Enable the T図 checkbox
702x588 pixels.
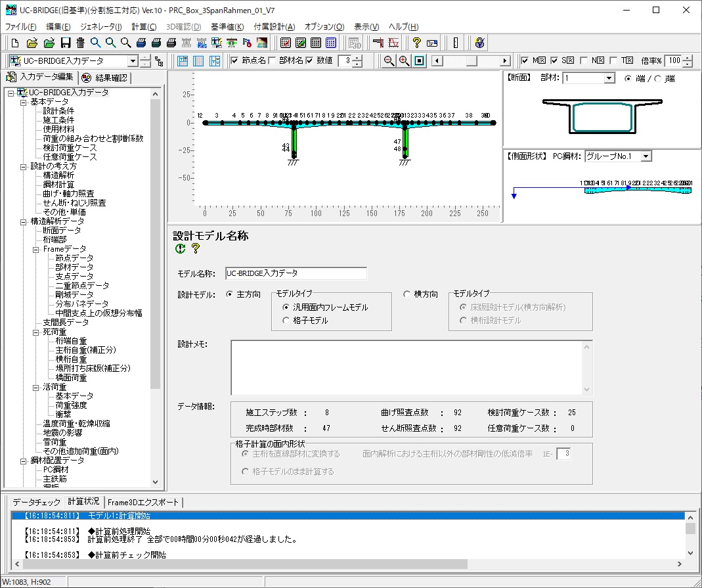pyautogui.click(x=613, y=60)
